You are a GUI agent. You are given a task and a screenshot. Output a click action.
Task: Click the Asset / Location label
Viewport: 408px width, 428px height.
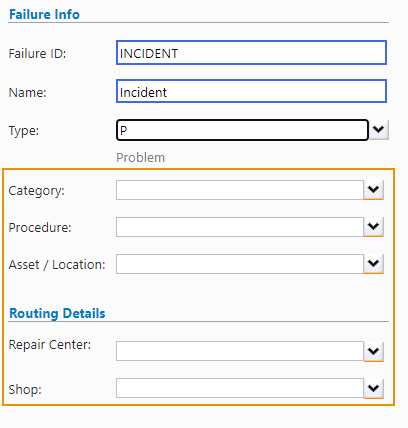coord(57,265)
